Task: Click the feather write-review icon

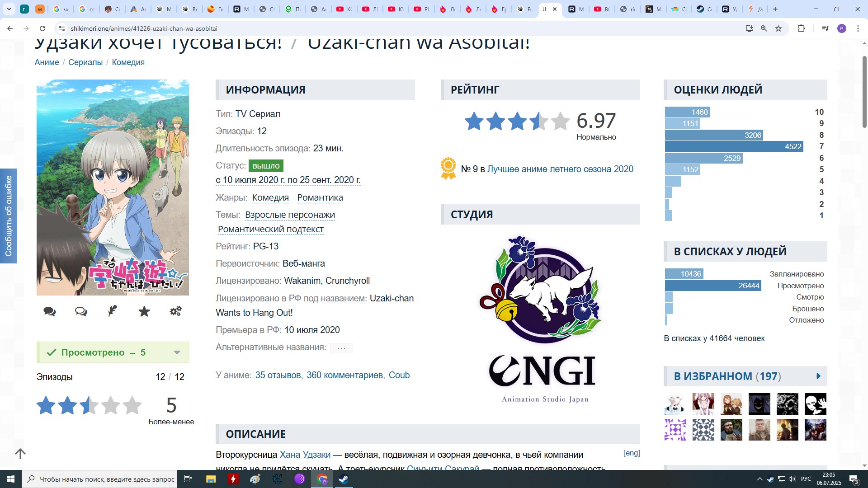Action: 113,311
